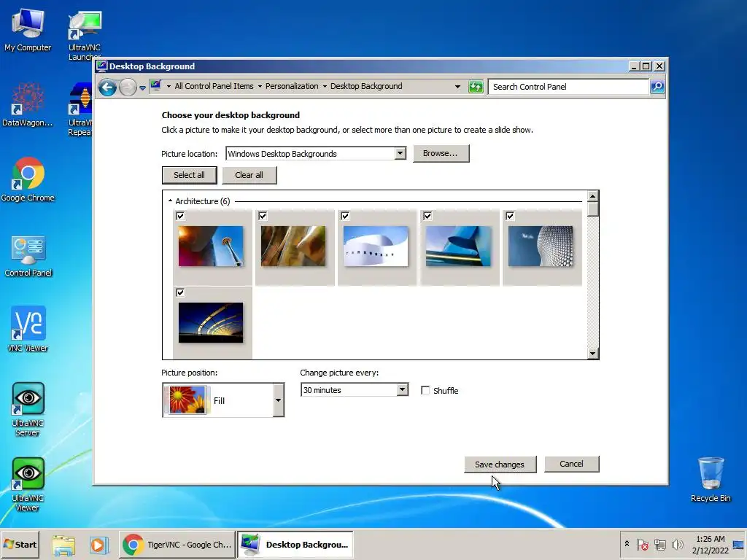Expand arrow before Personalization breadcrumb

point(260,86)
